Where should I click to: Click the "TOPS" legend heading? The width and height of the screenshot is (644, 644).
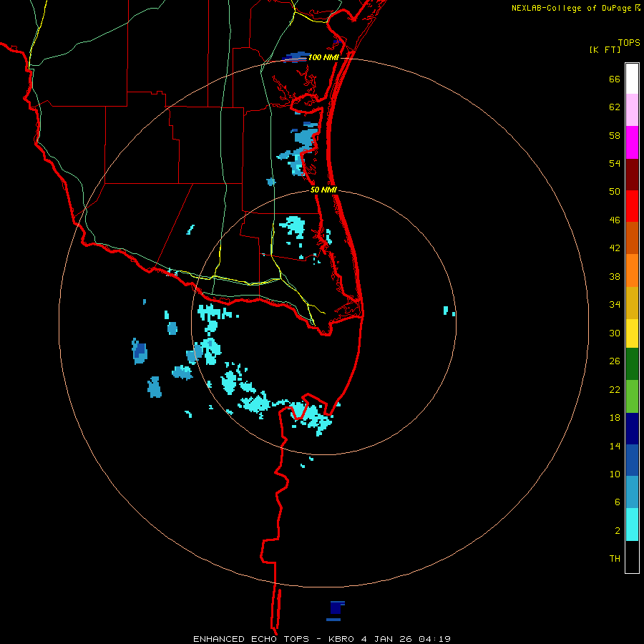[x=629, y=43]
